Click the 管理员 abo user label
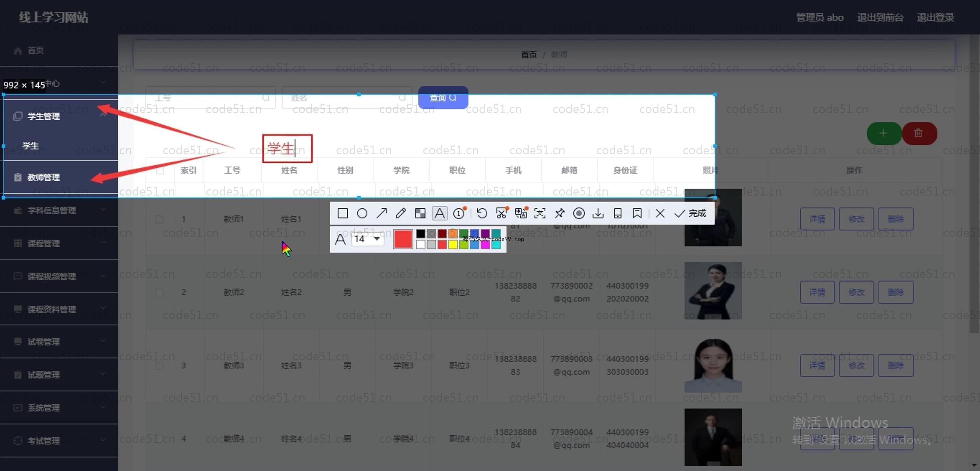Viewport: 980px width, 471px height. (x=820, y=18)
